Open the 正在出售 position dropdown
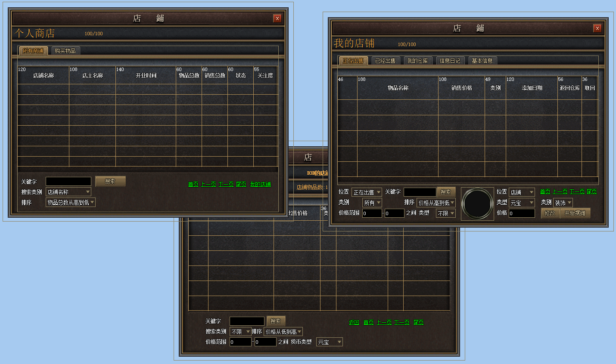The image size is (616, 364). 367,192
